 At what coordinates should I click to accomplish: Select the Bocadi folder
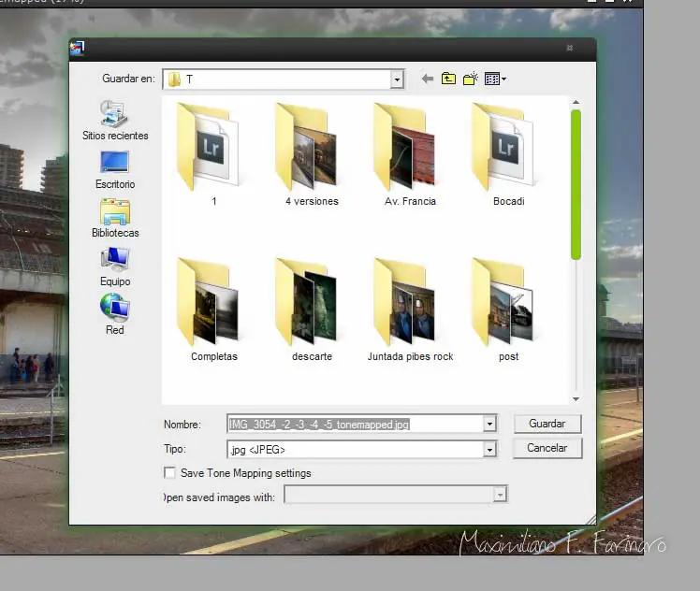click(508, 154)
